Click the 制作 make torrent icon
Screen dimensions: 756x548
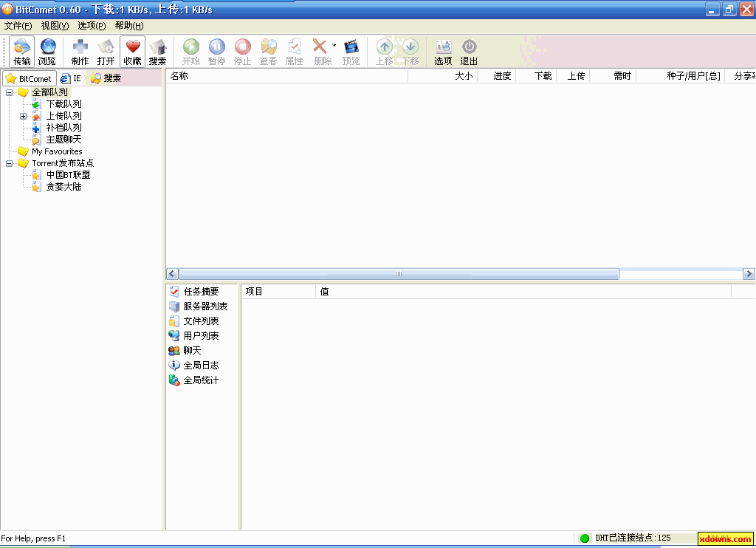pyautogui.click(x=80, y=52)
